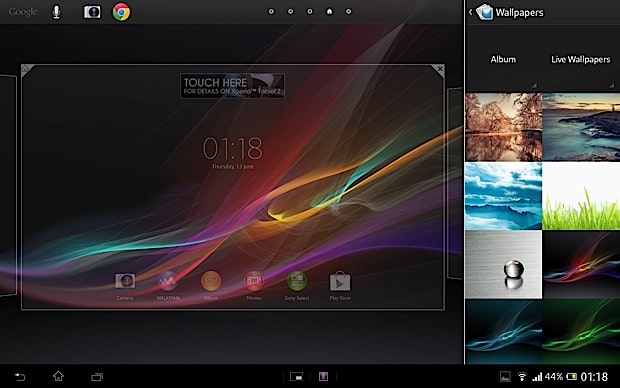Open the purple small app shortcut

pyautogui.click(x=323, y=377)
